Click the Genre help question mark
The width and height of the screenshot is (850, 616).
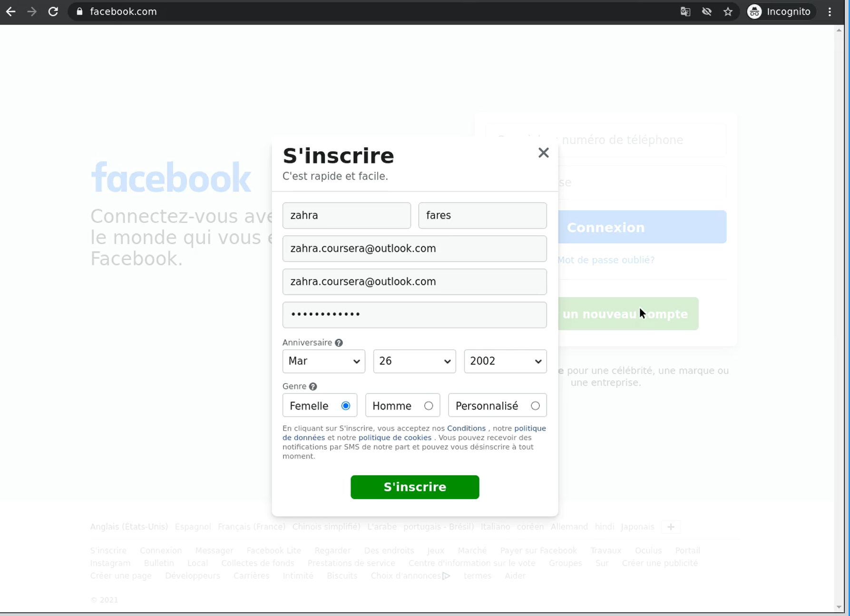pyautogui.click(x=313, y=386)
